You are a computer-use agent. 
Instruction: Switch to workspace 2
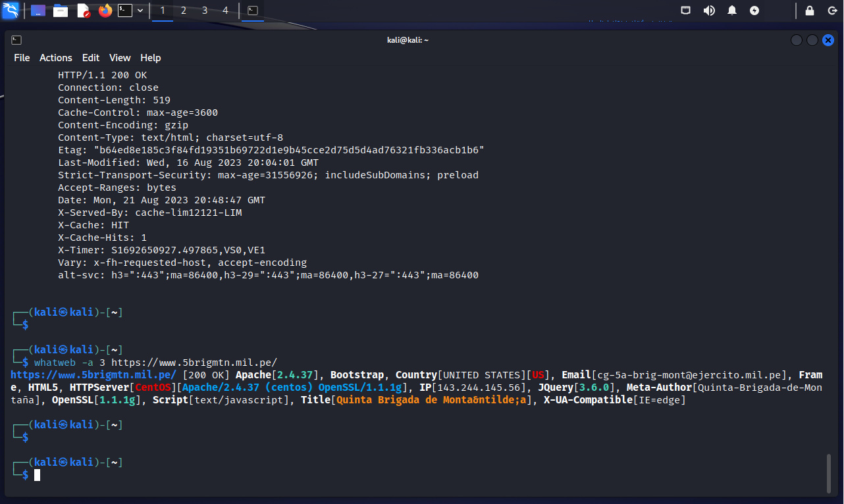pyautogui.click(x=184, y=11)
